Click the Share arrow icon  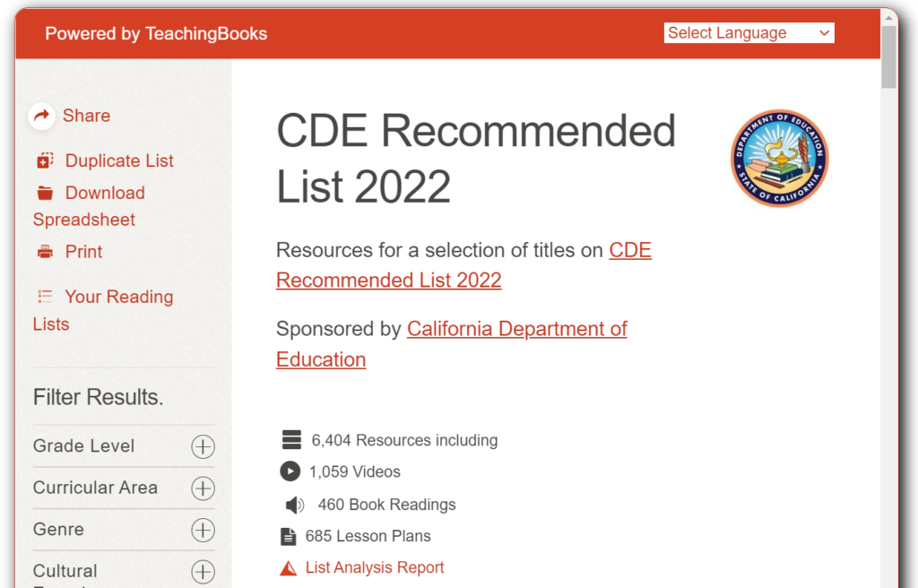click(41, 116)
